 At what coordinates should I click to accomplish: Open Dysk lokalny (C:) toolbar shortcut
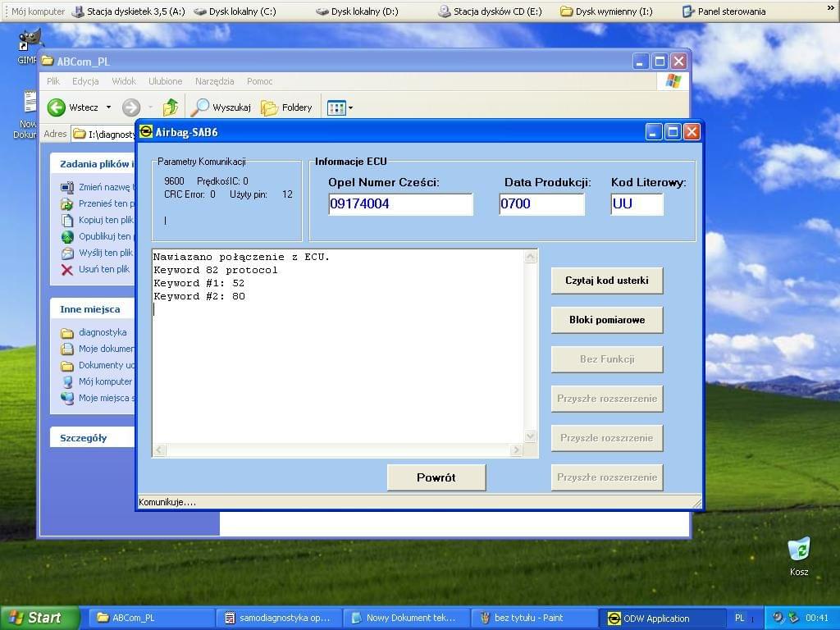click(x=235, y=11)
